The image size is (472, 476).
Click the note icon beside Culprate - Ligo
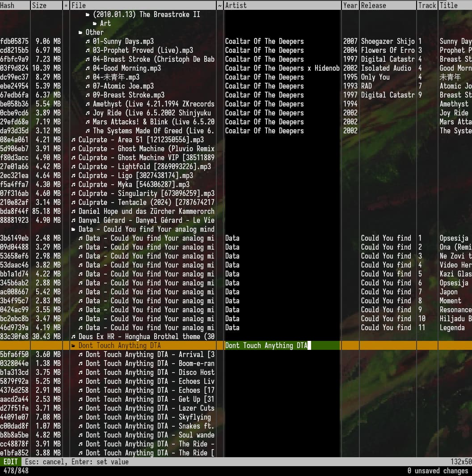click(x=73, y=176)
